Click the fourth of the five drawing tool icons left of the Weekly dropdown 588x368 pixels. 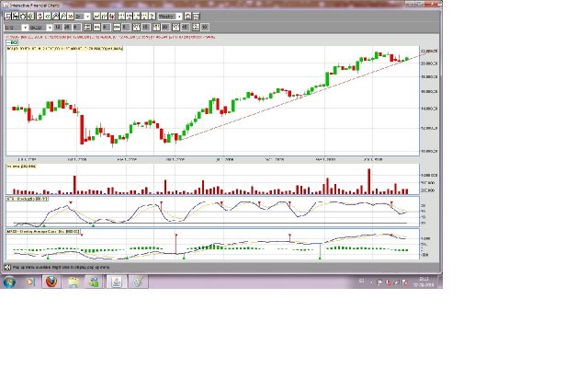144,17
